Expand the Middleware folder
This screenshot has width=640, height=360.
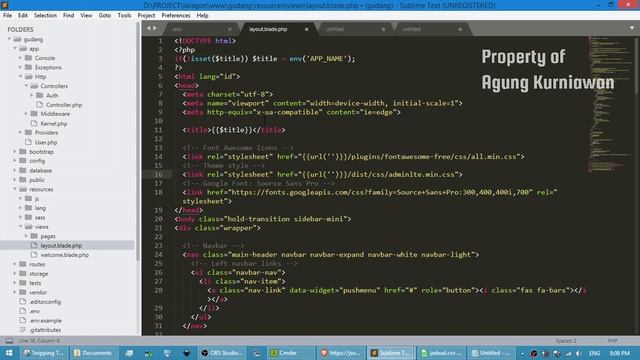click(26, 113)
